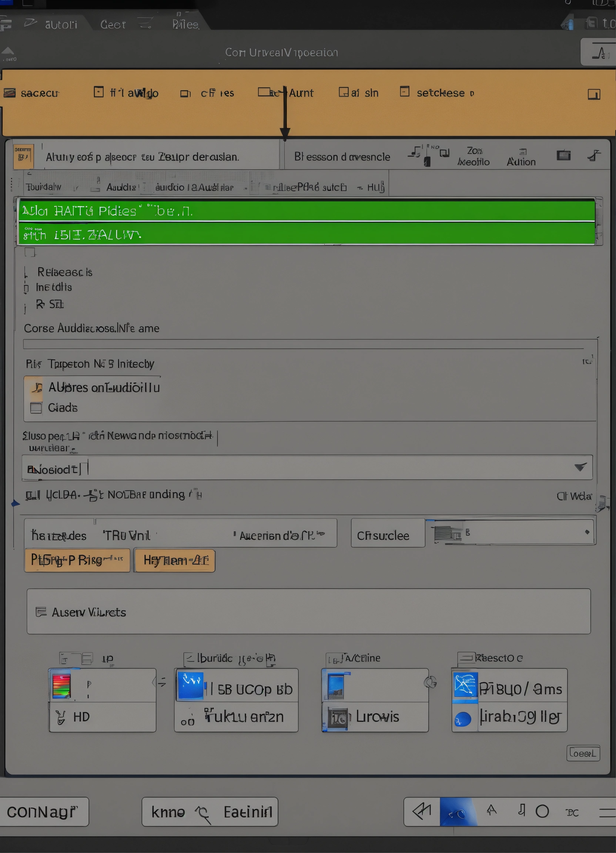Click the panel icon at right of orange bar

coord(594,94)
